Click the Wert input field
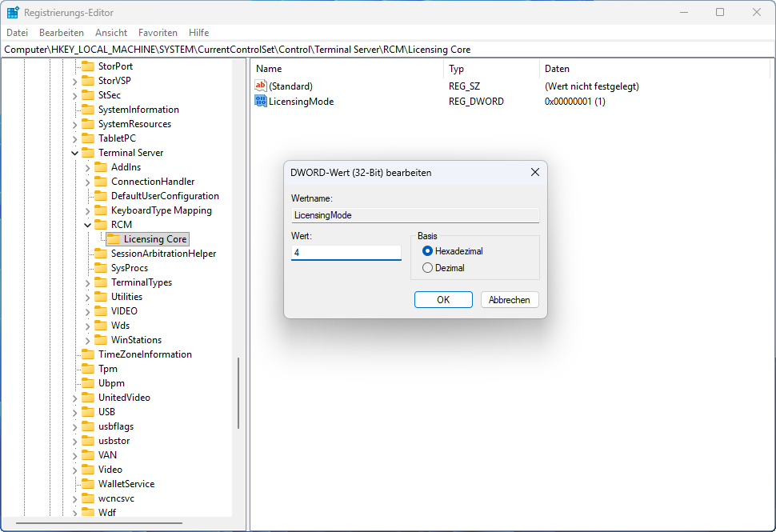The height and width of the screenshot is (532, 776). 346,252
